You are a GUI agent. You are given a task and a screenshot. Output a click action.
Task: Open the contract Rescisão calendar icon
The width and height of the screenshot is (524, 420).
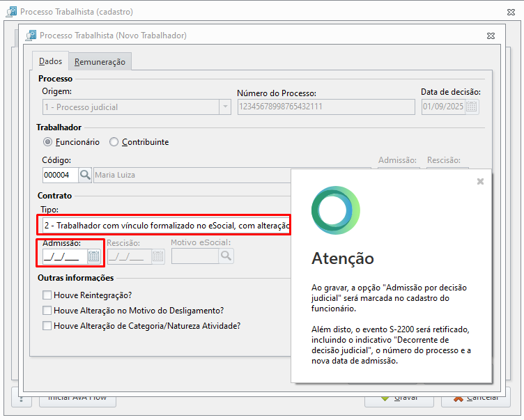[158, 256]
